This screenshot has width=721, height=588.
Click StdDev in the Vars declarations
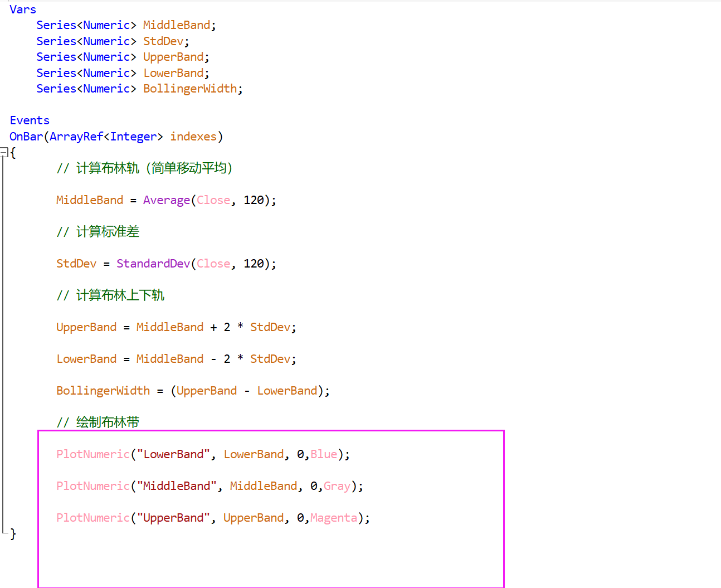point(163,41)
